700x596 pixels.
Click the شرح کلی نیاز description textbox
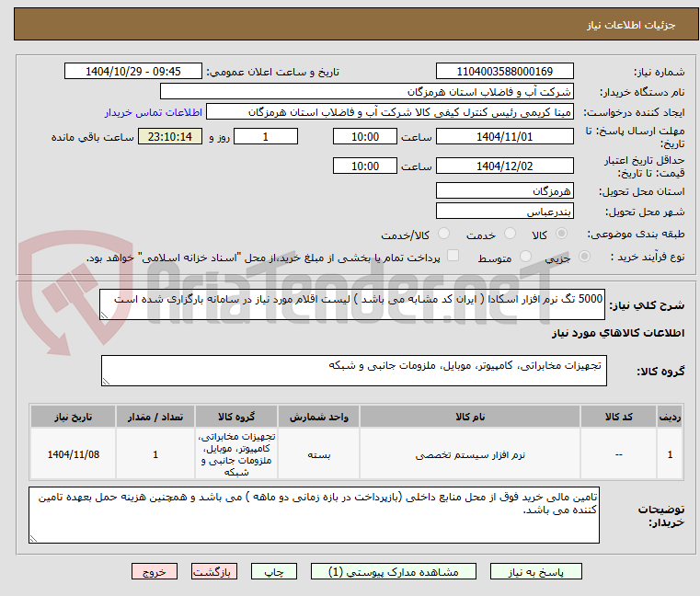352,304
